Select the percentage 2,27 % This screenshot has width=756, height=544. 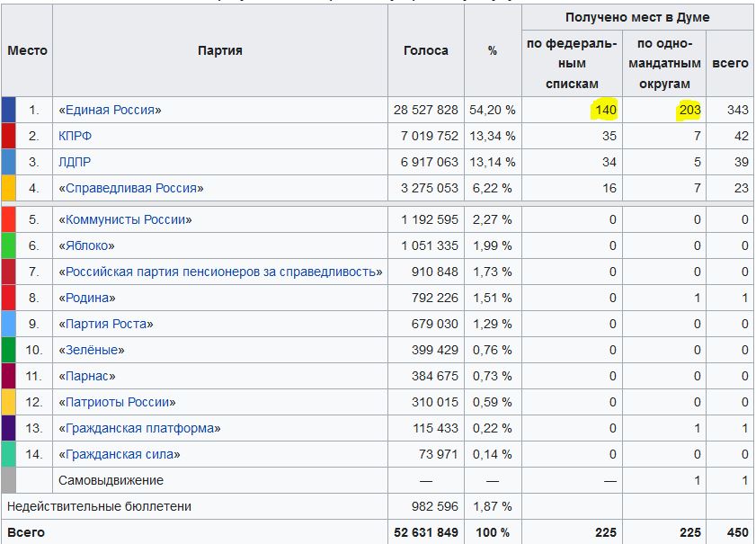pyautogui.click(x=493, y=219)
